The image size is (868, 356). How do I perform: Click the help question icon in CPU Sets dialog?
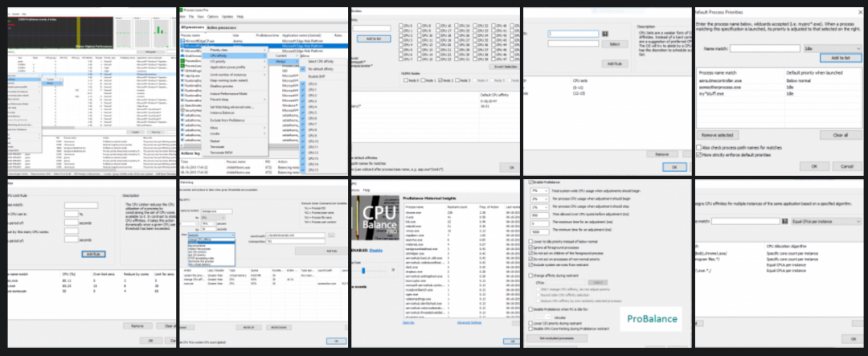(x=606, y=34)
